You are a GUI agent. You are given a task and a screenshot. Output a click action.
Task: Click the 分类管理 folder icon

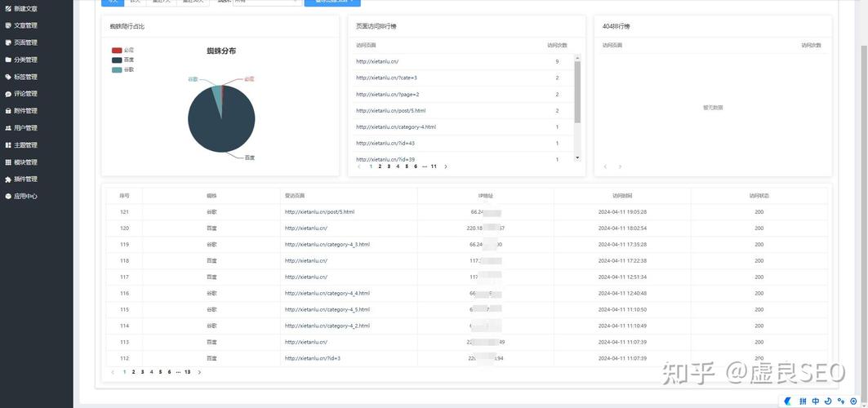point(8,60)
